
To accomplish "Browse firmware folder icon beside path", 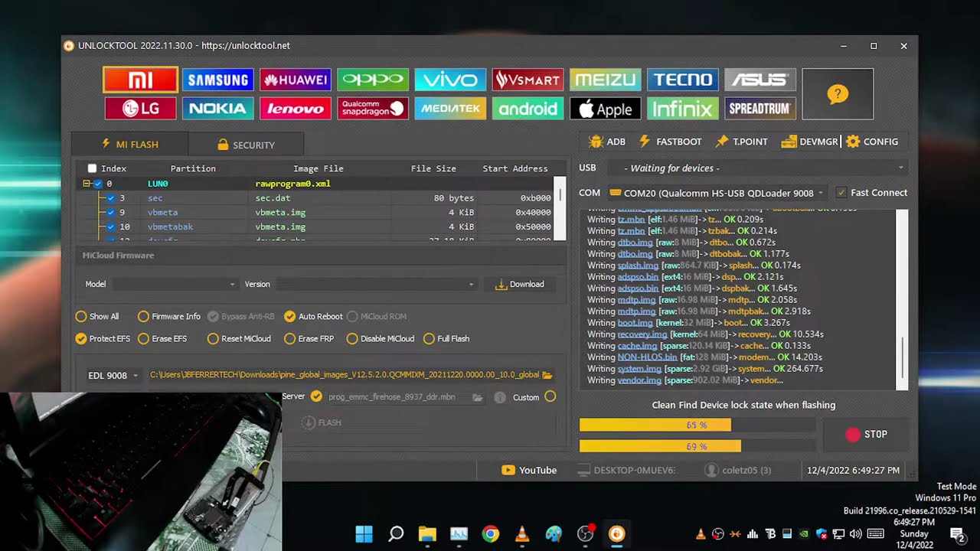I will (x=547, y=375).
